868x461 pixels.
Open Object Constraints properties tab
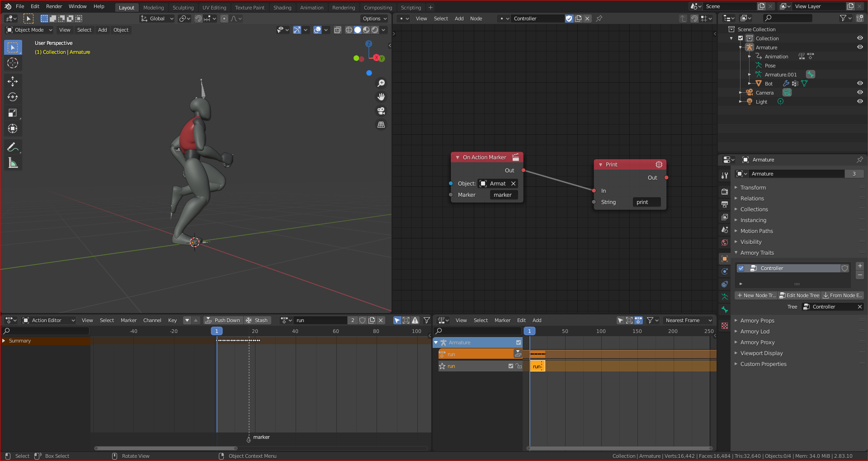[x=725, y=284]
